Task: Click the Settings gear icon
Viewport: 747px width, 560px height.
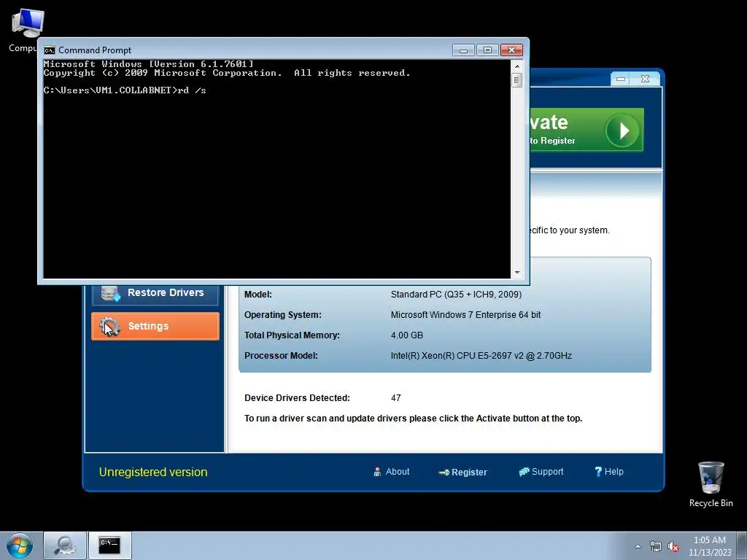Action: (x=109, y=326)
